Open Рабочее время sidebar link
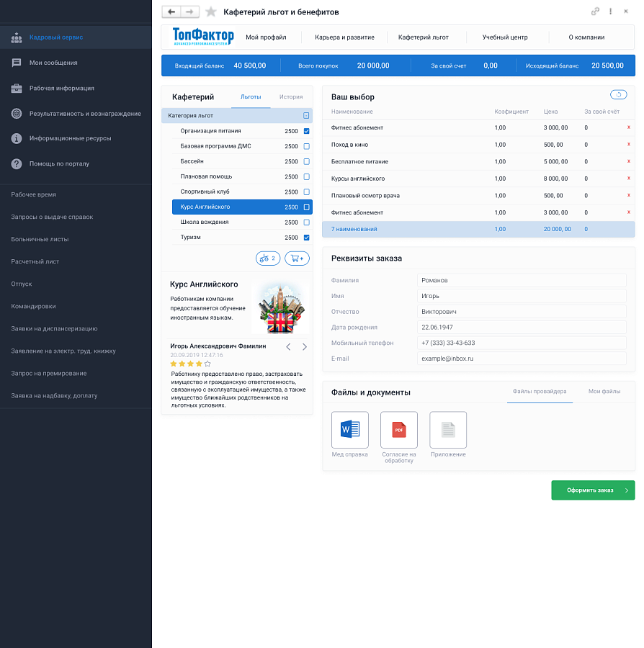Viewport: 644px width, 648px height. click(33, 194)
